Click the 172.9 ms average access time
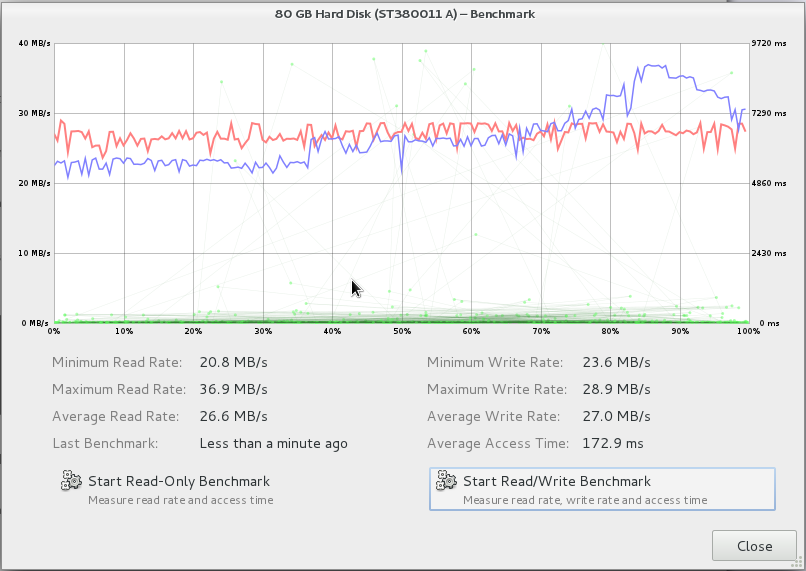Viewport: 806px width, 571px height. tap(613, 443)
